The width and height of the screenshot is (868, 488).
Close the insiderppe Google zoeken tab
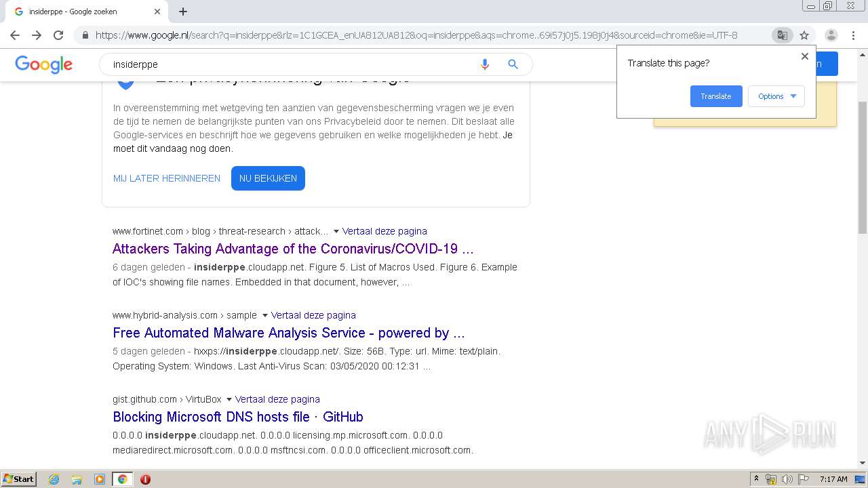pyautogui.click(x=157, y=12)
